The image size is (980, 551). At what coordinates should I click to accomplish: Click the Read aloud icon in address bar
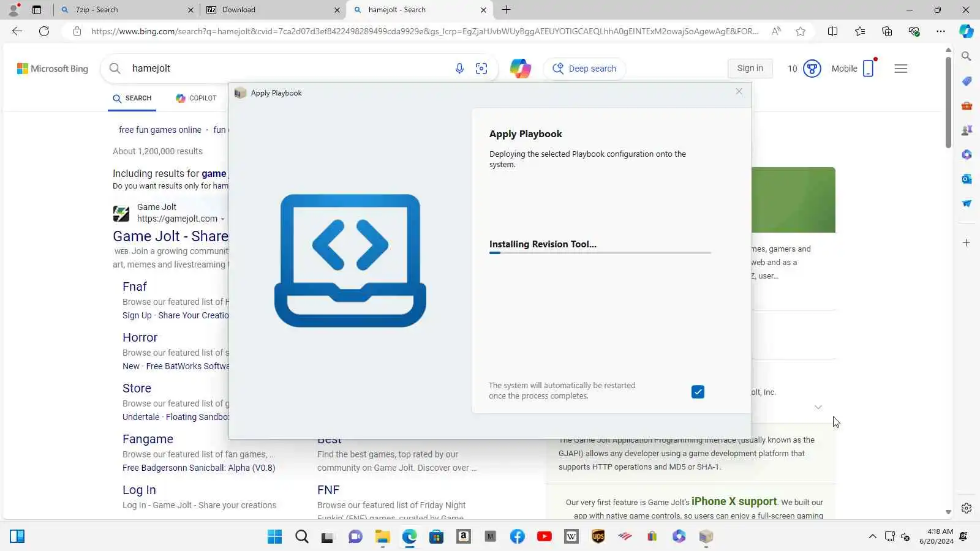[776, 31]
